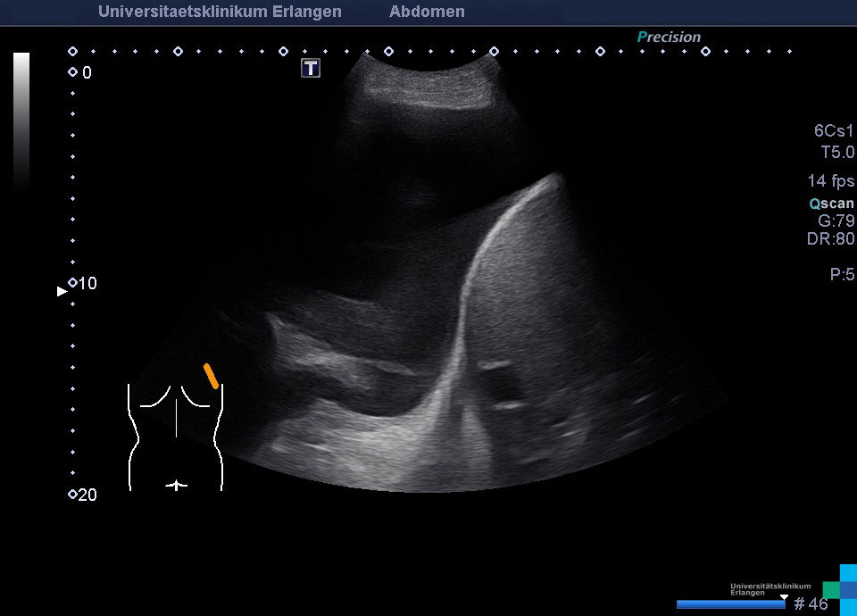
Task: Open the G:79 gain setting
Action: 836,221
